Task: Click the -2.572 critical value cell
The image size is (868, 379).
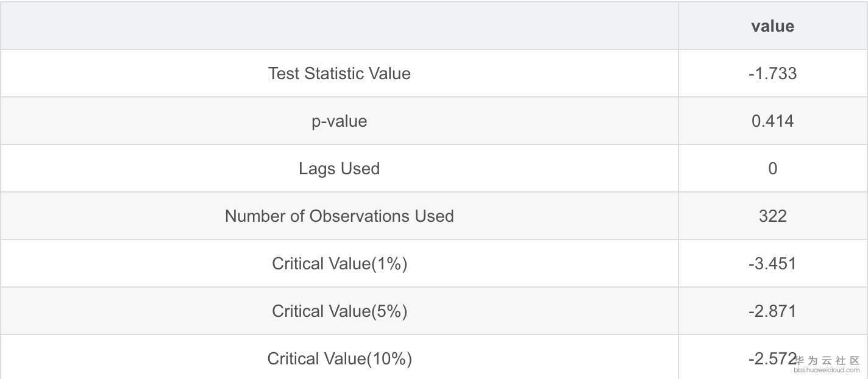Action: pyautogui.click(x=771, y=359)
